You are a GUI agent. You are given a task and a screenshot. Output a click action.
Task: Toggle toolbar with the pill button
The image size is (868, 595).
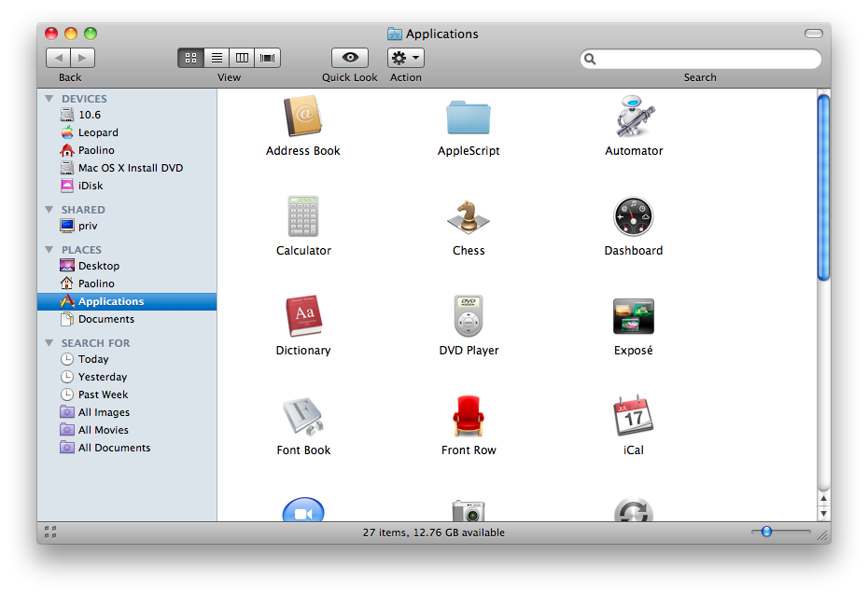point(813,34)
